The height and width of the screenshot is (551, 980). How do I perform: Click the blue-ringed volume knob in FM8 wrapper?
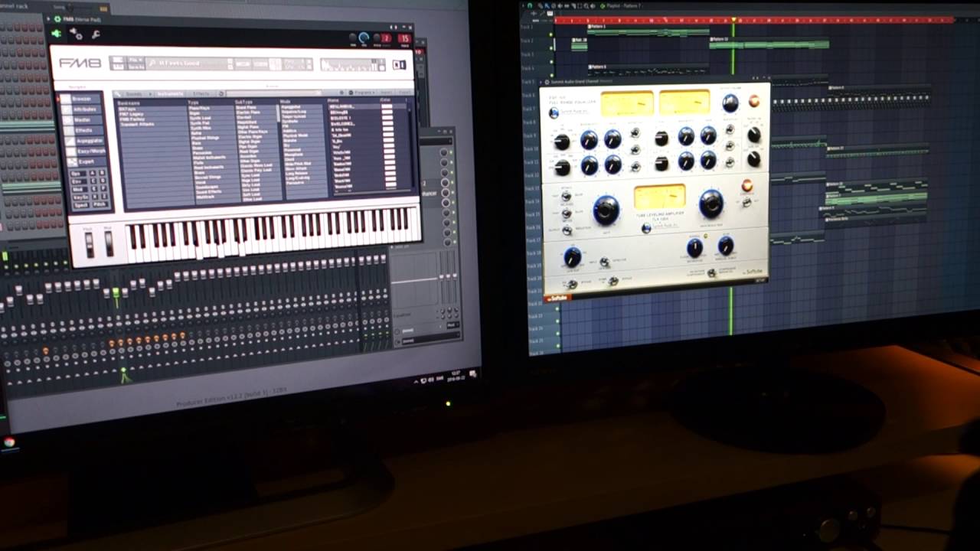click(364, 37)
